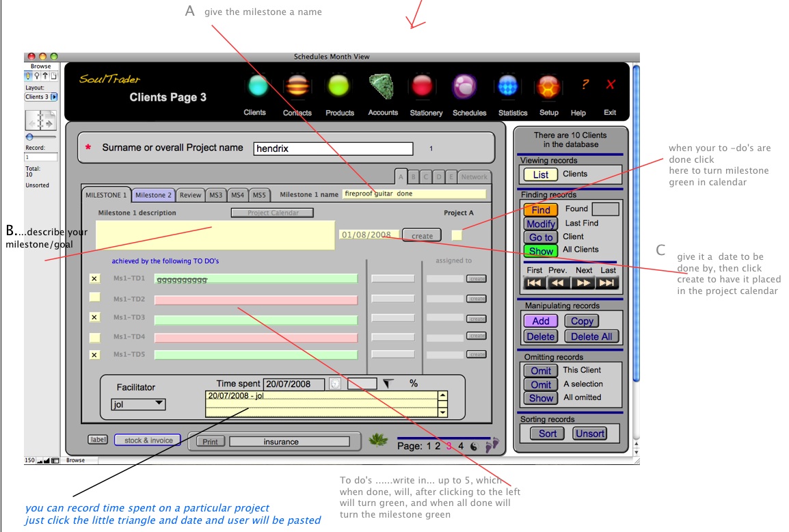Click the clock icon beside Time spent date
This screenshot has width=789, height=532.
[x=335, y=384]
